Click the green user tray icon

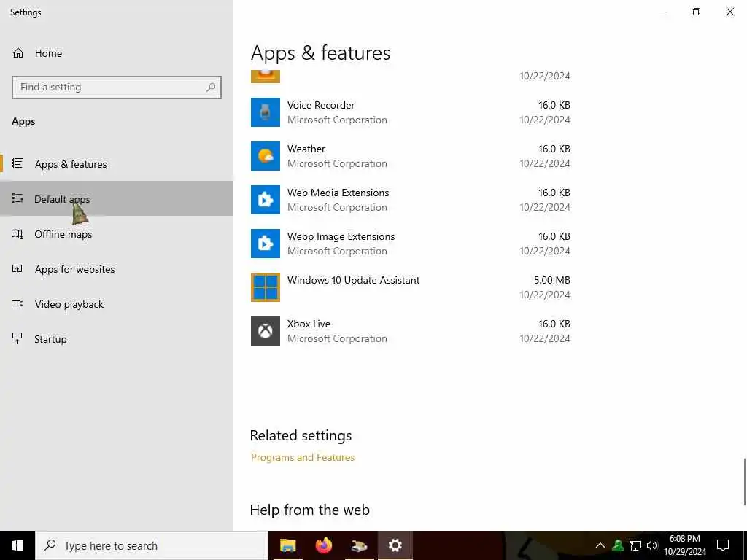point(618,545)
